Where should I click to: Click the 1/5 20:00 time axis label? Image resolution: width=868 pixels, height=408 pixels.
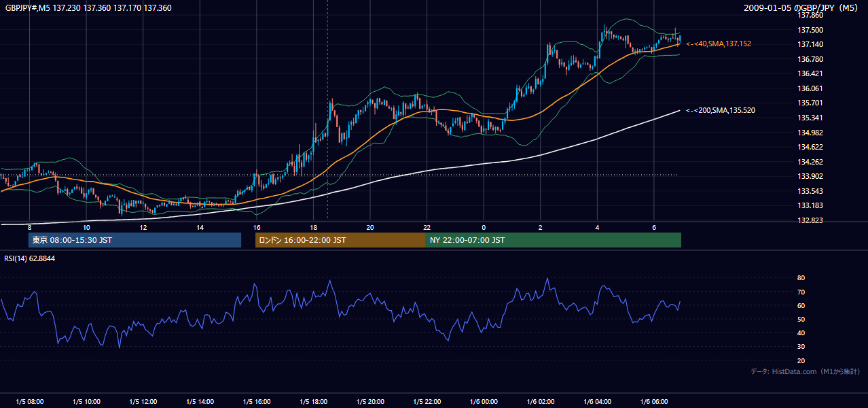click(x=370, y=402)
